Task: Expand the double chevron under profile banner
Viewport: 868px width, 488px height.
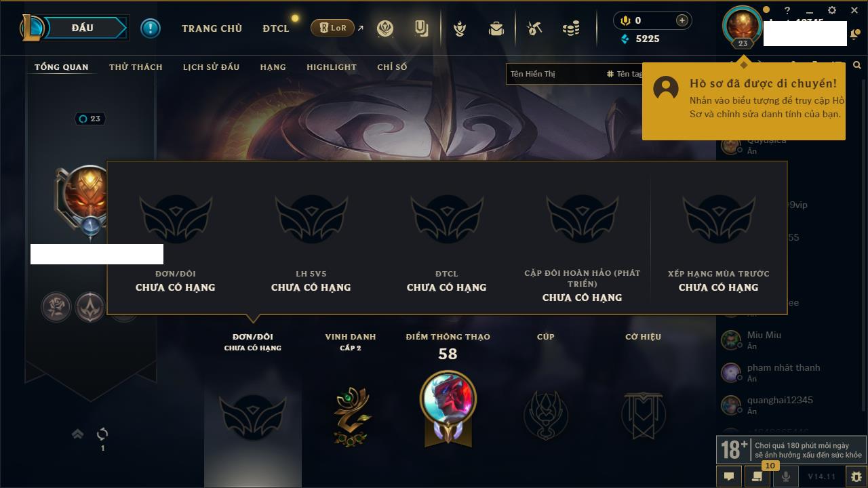Action: (77, 434)
